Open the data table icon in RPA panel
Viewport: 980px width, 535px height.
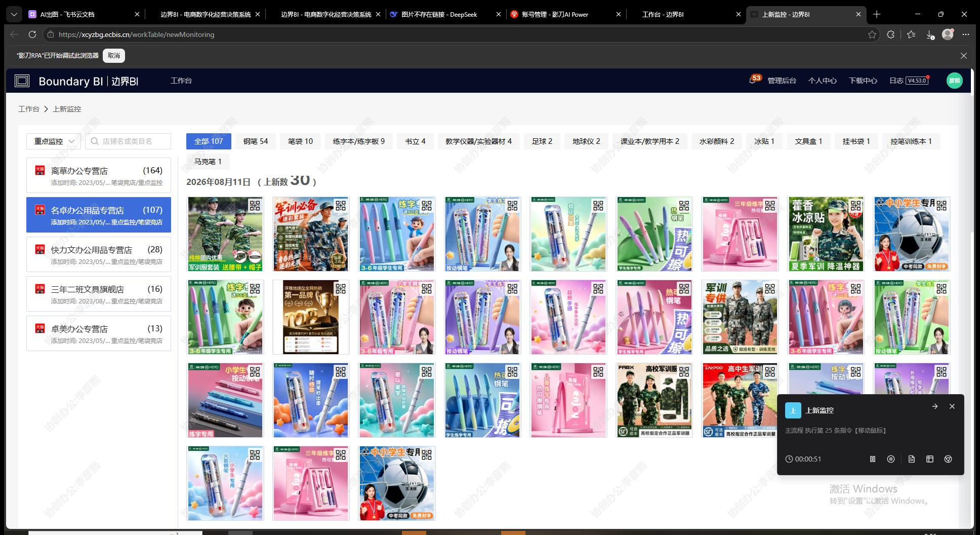[x=930, y=459]
